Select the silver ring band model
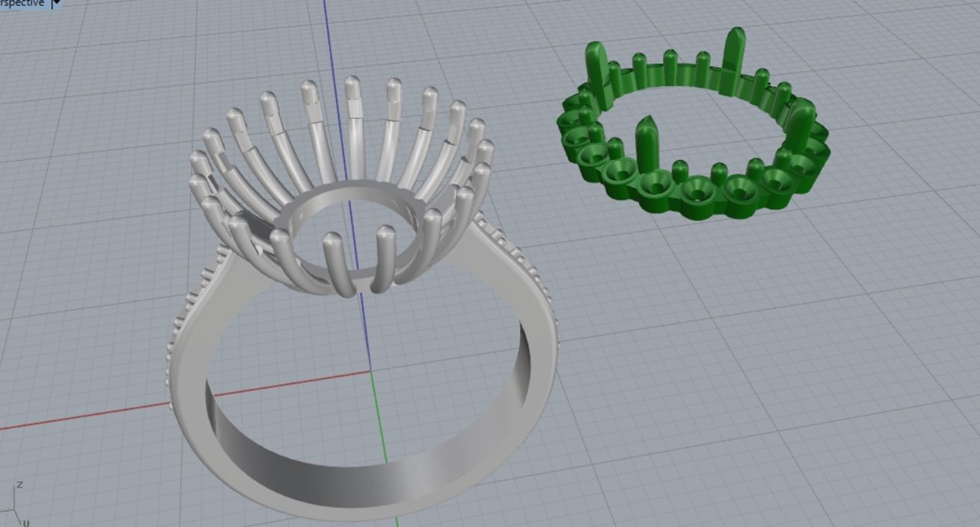 [362, 299]
